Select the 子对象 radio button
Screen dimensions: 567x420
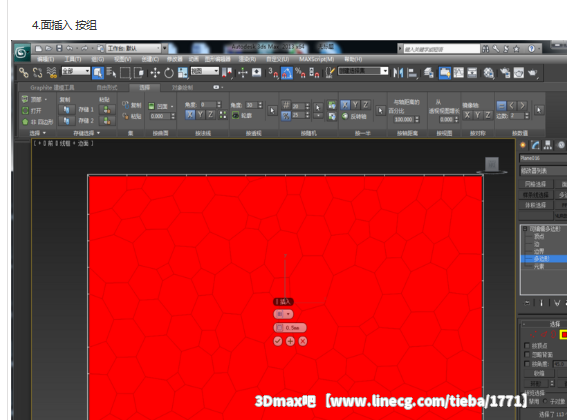545,401
